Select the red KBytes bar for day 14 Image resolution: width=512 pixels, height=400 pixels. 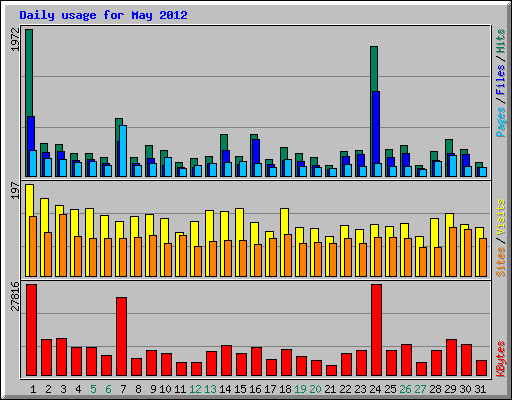(227, 360)
